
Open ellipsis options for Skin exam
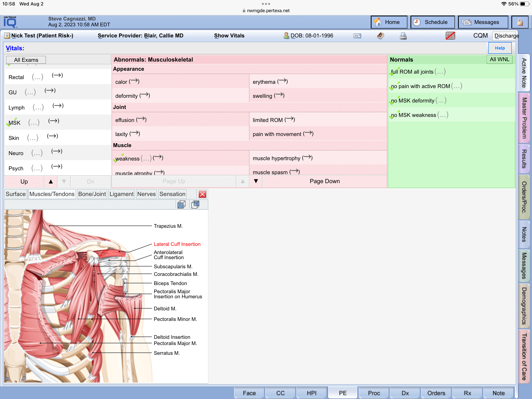tap(33, 138)
